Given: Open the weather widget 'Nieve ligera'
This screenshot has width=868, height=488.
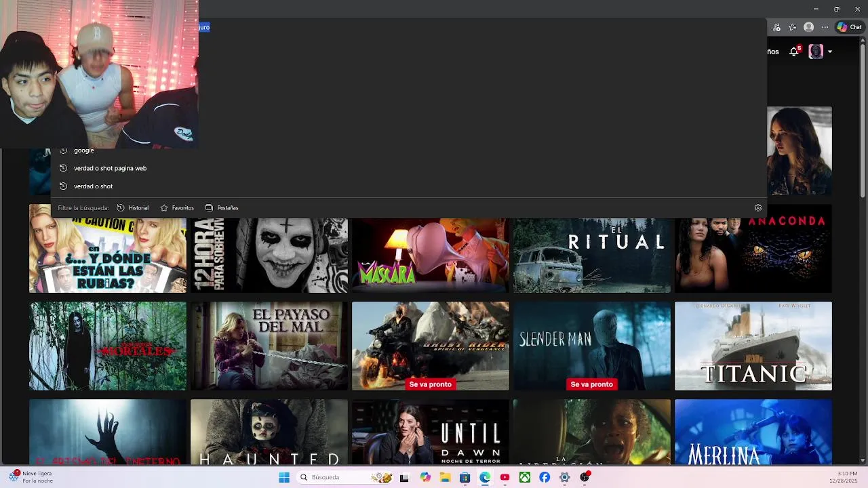Looking at the screenshot, I should click(32, 477).
